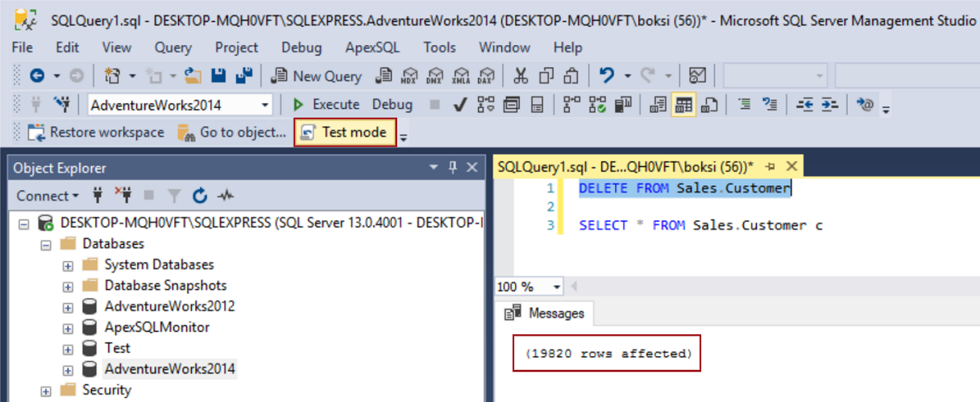980x402 pixels.
Task: Click Object Explorer refresh icon
Action: (200, 196)
